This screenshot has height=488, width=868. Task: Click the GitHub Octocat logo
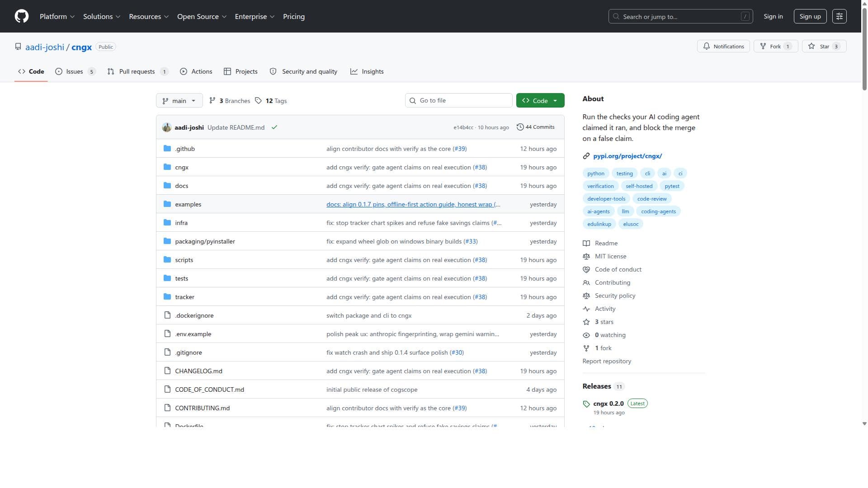point(22,16)
